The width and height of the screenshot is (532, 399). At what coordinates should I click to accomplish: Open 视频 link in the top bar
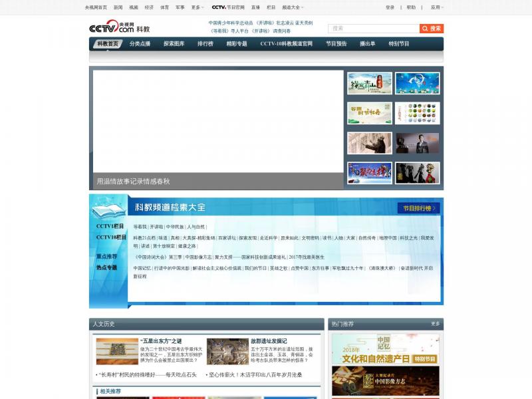[x=134, y=7]
